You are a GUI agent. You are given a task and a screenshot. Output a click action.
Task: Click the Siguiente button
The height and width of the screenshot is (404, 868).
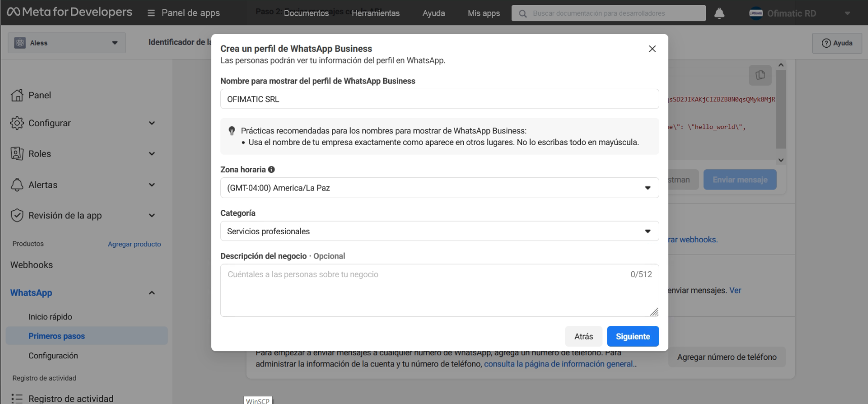pos(632,337)
